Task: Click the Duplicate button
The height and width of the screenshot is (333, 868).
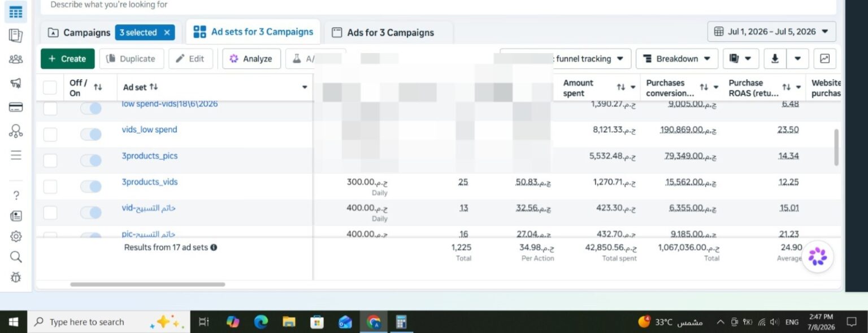Action: 131,59
